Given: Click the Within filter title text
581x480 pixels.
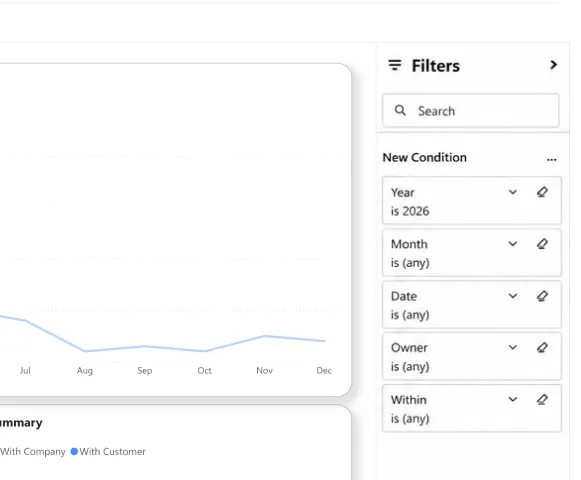Looking at the screenshot, I should 409,400.
